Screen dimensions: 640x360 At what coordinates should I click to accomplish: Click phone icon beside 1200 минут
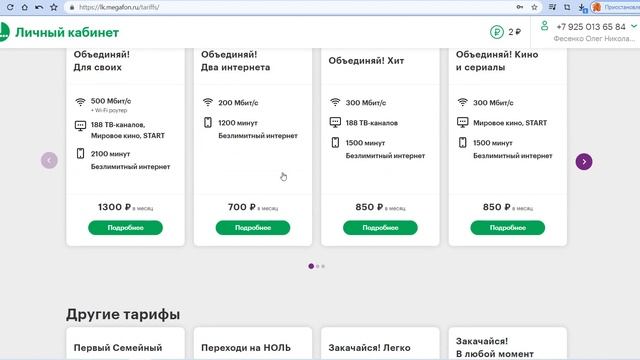pos(208,122)
